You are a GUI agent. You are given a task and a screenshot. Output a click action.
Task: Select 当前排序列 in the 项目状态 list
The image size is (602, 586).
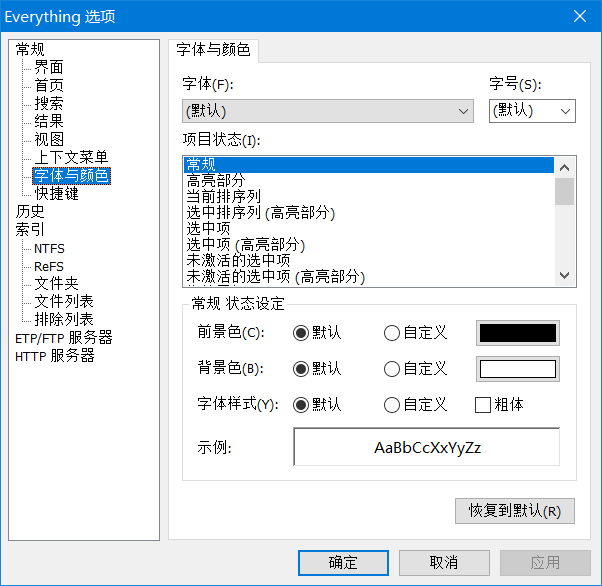pos(369,197)
